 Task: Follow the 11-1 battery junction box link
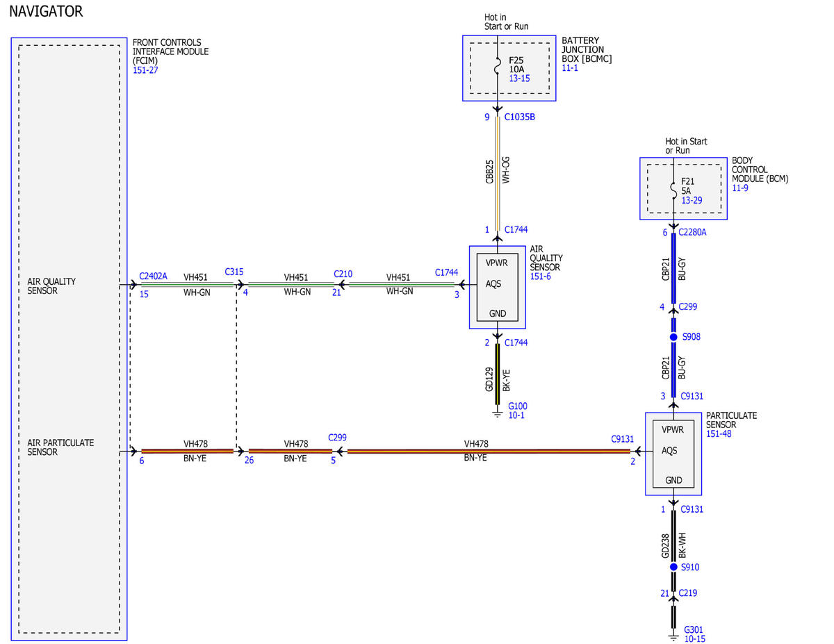[x=570, y=68]
